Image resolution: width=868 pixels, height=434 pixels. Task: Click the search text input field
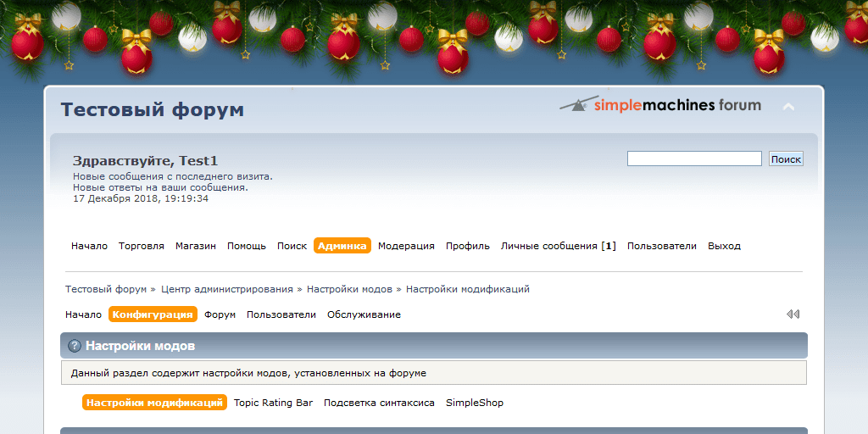(694, 159)
